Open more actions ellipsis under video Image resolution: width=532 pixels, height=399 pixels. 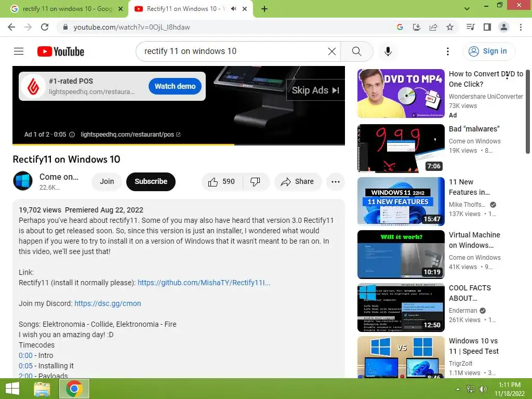click(336, 182)
